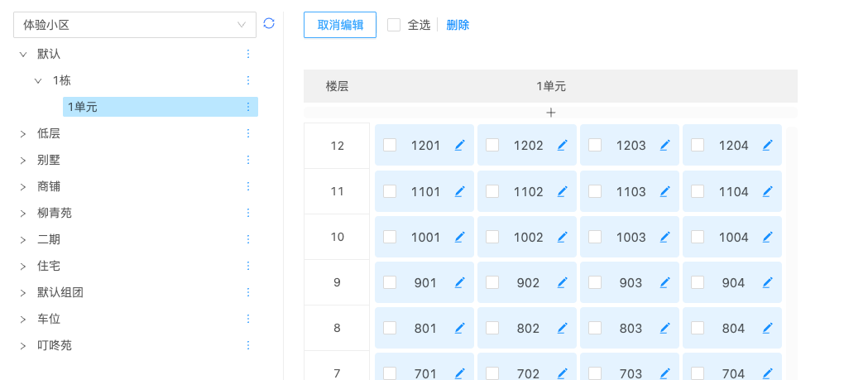The height and width of the screenshot is (380, 868).
Task: Collapse the 默认 tree node
Action: (23, 54)
